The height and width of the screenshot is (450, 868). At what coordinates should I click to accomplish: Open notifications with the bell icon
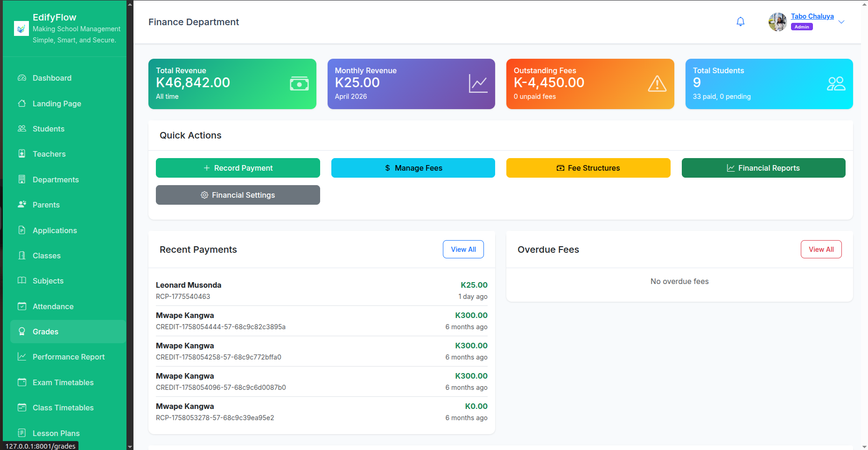pyautogui.click(x=741, y=22)
